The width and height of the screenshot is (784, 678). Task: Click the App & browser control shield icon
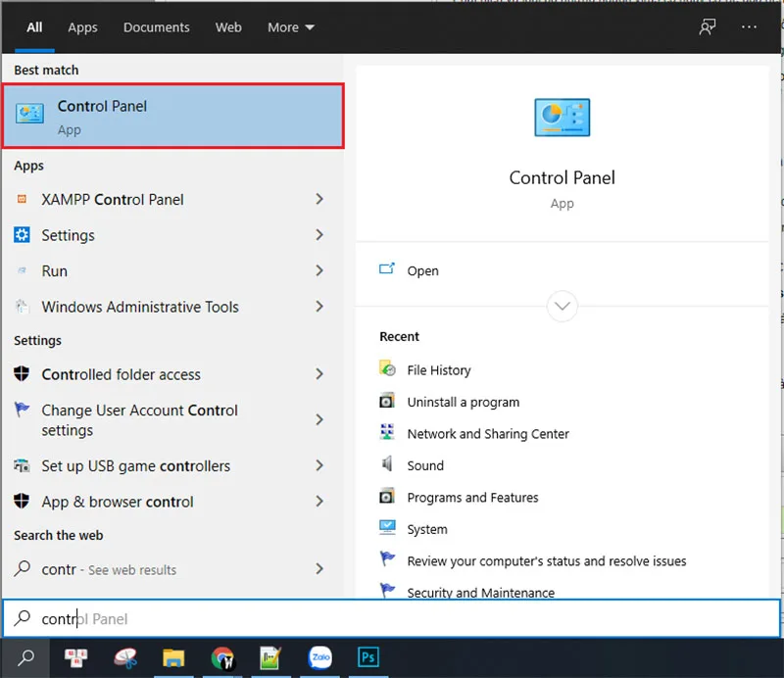coord(22,501)
